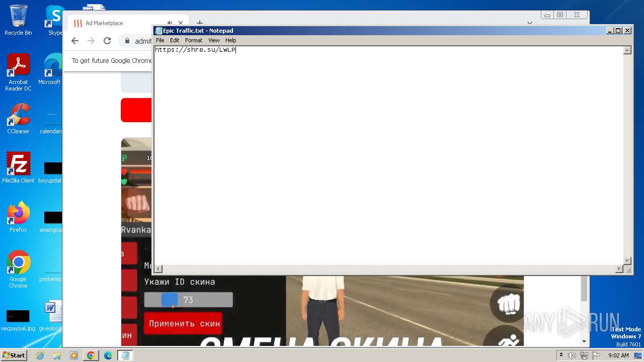Click the lock icon in Chrome address bar
The width and height of the screenshot is (644, 362).
[127, 41]
